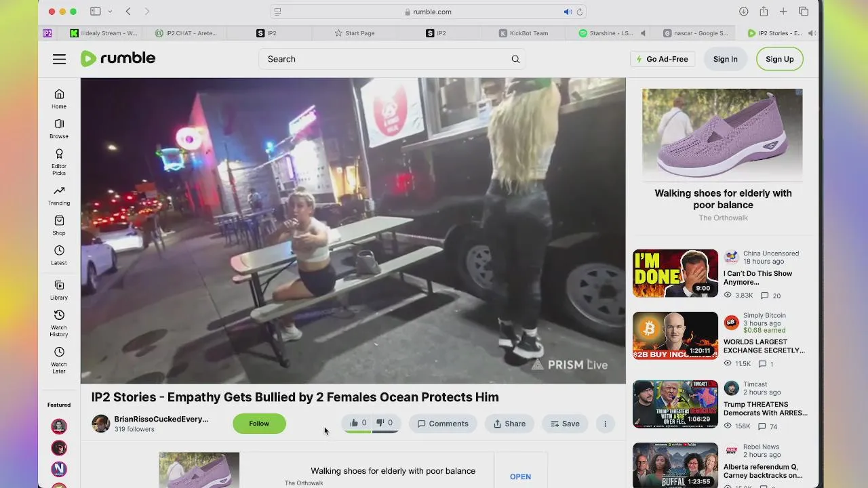Follow the BrianRisso channel
Viewport: 868px width, 488px height.
[259, 424]
